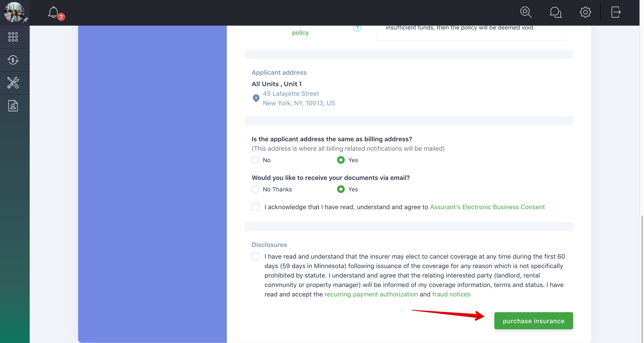Select Yes for same billing address
Viewport: 644px width, 343px height.
coord(341,160)
